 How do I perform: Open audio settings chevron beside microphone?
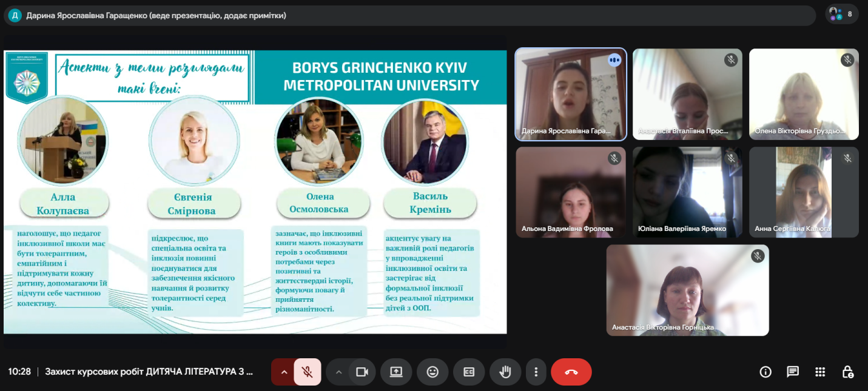tap(283, 372)
